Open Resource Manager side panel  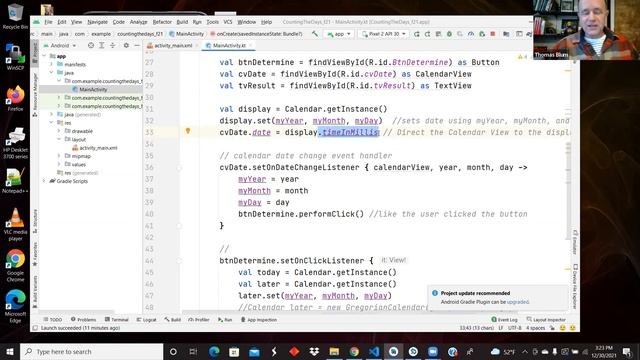(x=35, y=95)
